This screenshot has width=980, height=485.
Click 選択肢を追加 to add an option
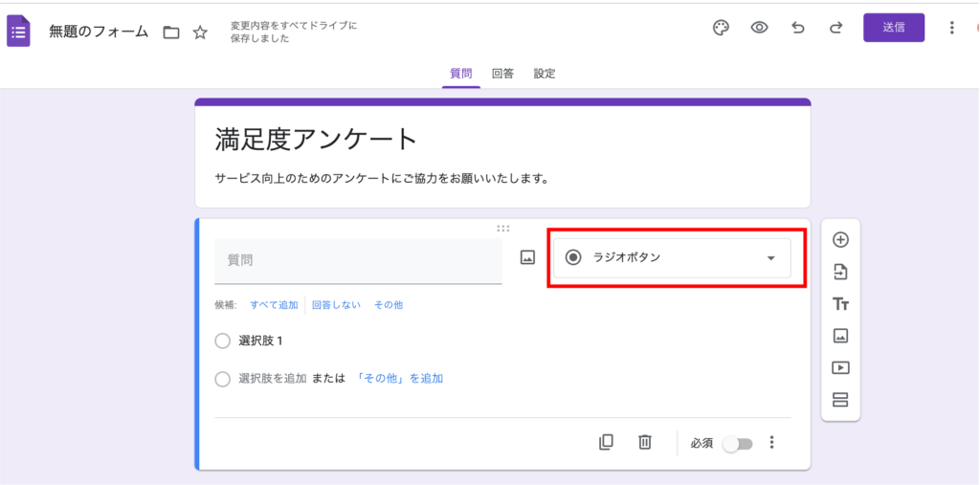click(x=273, y=378)
